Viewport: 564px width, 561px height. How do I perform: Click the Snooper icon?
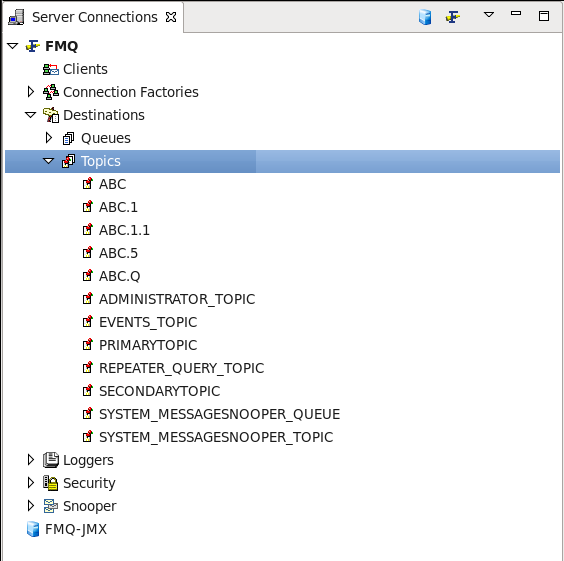point(51,506)
